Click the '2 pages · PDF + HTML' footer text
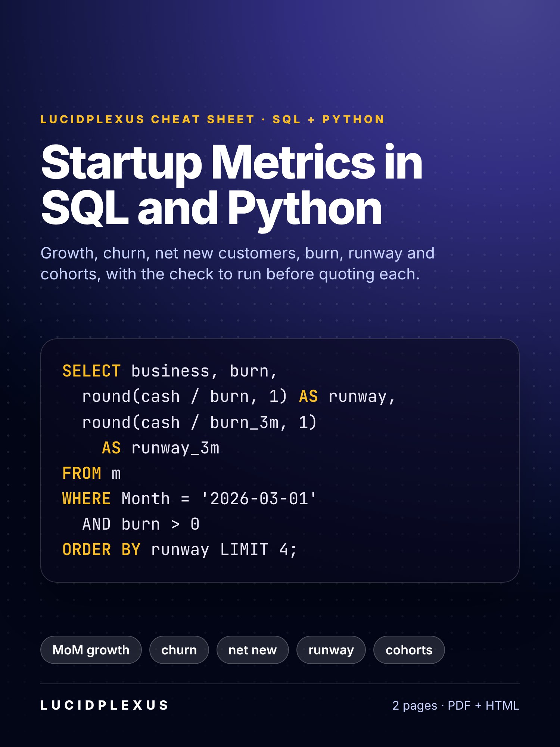 (456, 705)
